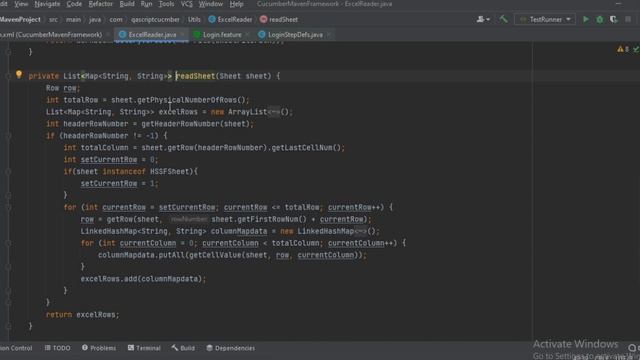Collapse the currentColumn for-loop fold marker

(8, 243)
